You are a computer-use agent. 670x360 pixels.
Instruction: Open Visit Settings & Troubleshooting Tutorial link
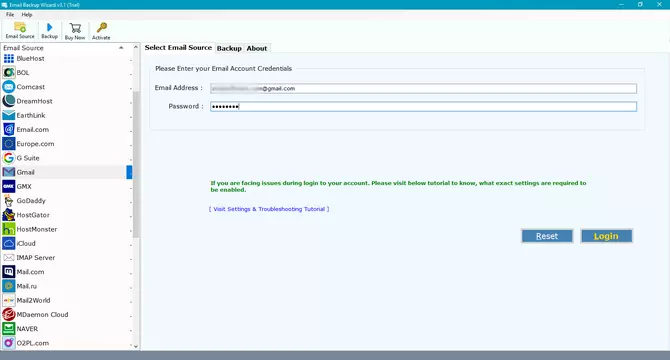coord(269,209)
